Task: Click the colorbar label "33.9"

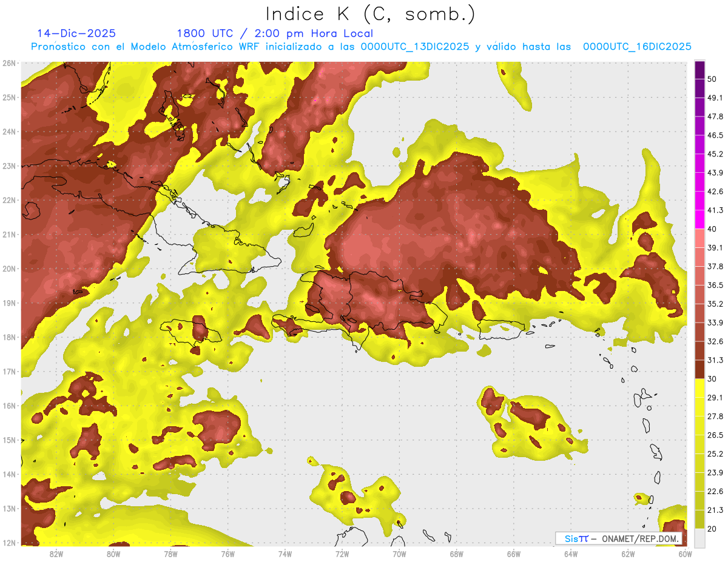Action: pyautogui.click(x=715, y=323)
